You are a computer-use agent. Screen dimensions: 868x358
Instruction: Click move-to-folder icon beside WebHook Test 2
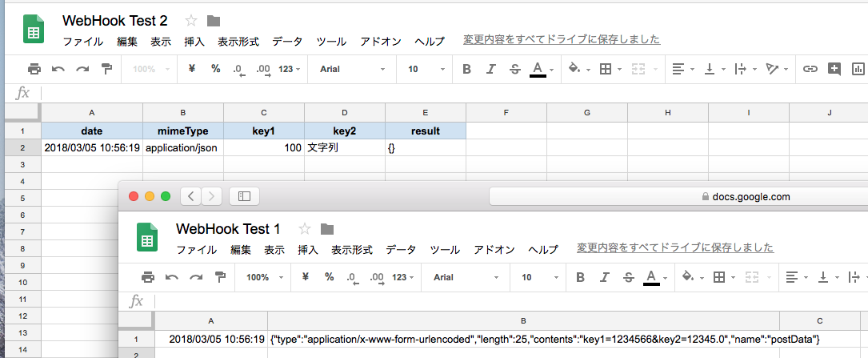(x=214, y=21)
